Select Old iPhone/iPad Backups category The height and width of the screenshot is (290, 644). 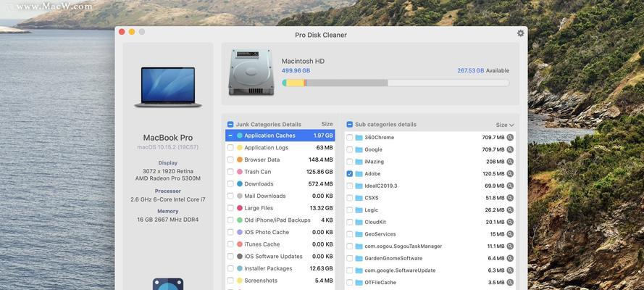(x=280, y=220)
